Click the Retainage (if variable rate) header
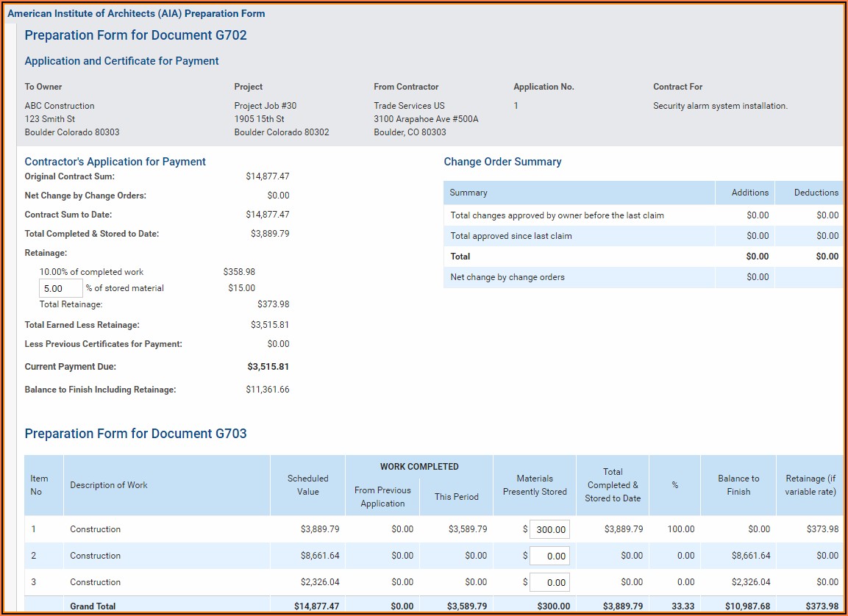Image resolution: width=848 pixels, height=616 pixels. coord(810,485)
